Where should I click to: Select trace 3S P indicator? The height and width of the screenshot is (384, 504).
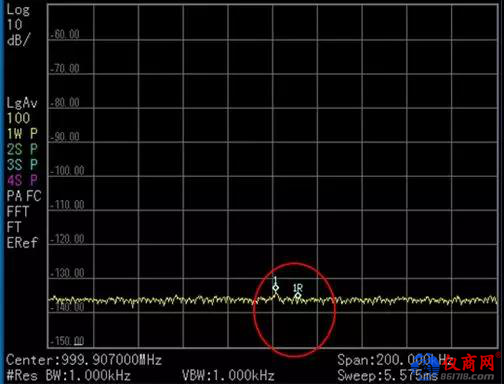pyautogui.click(x=22, y=165)
